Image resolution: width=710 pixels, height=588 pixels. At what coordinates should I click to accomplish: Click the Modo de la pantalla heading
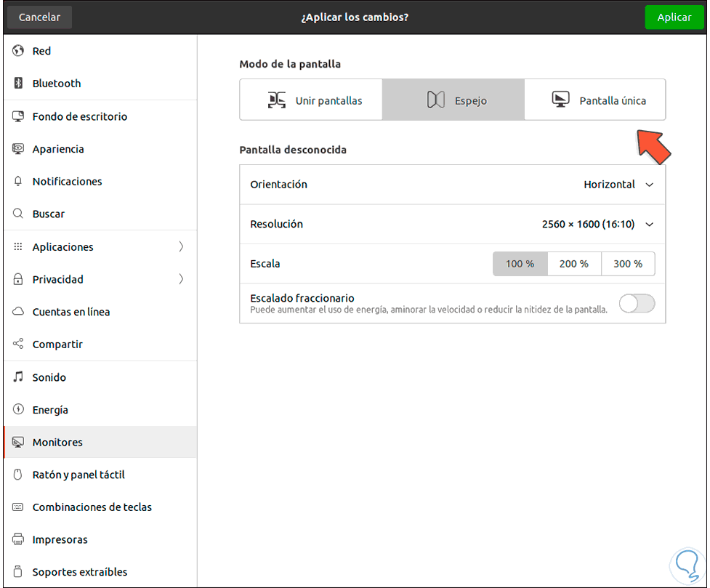290,65
